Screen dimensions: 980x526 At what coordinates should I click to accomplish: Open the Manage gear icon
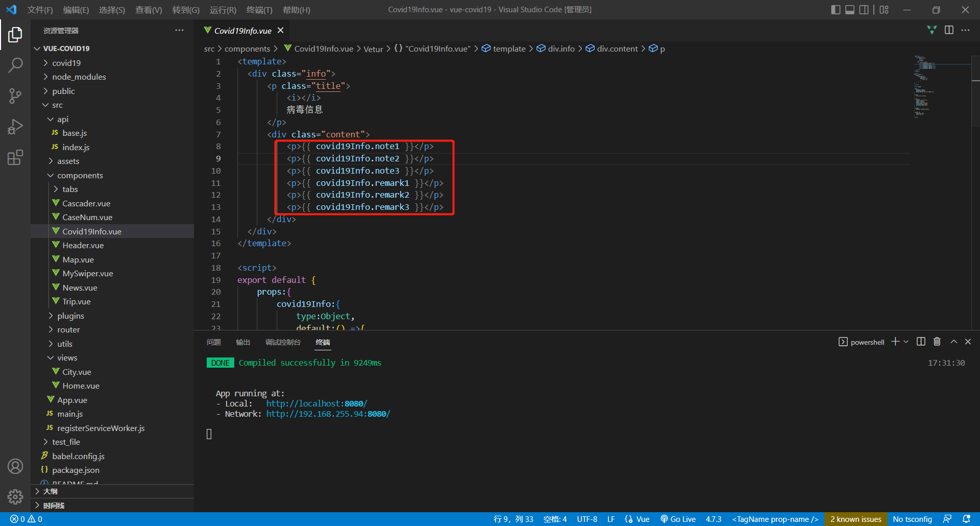pyautogui.click(x=15, y=496)
